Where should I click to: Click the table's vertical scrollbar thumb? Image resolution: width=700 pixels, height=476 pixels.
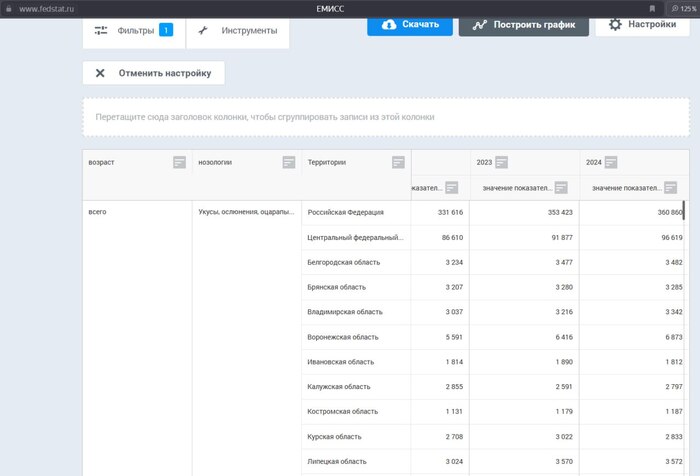684,216
